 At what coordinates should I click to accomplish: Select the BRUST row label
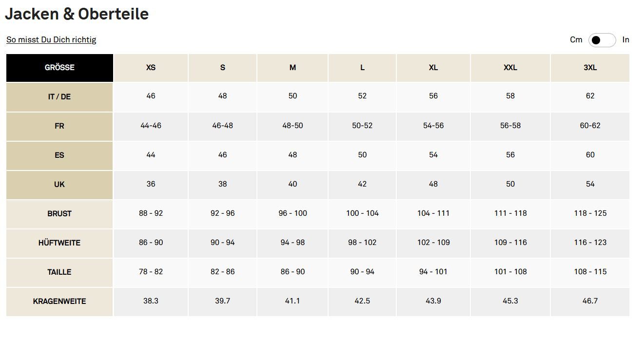tap(59, 214)
